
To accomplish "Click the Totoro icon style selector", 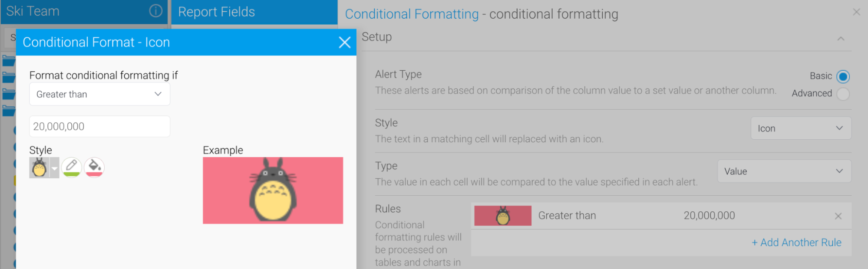I will click(40, 167).
